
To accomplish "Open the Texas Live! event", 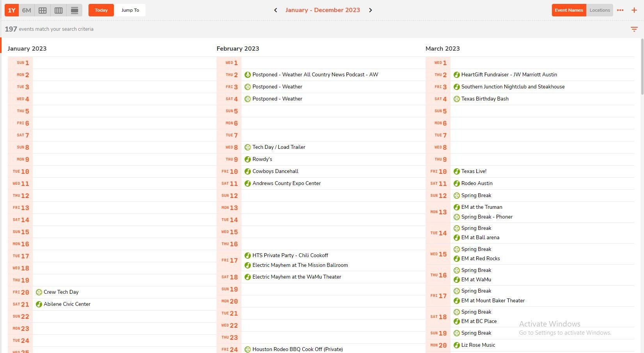I will [x=474, y=171].
